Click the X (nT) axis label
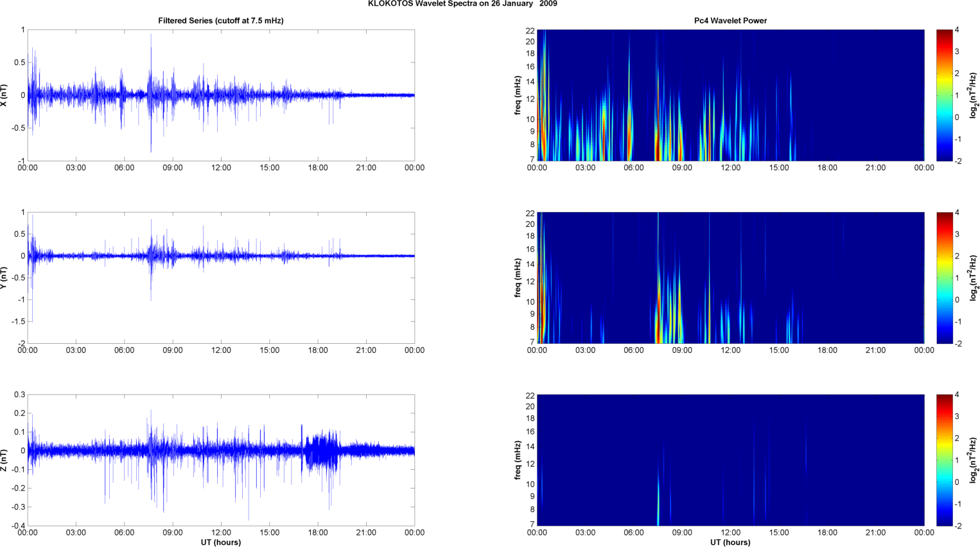The image size is (980, 547). [4, 95]
